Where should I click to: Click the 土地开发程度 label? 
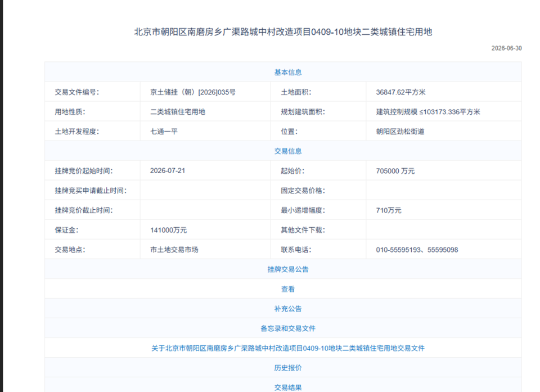click(77, 132)
